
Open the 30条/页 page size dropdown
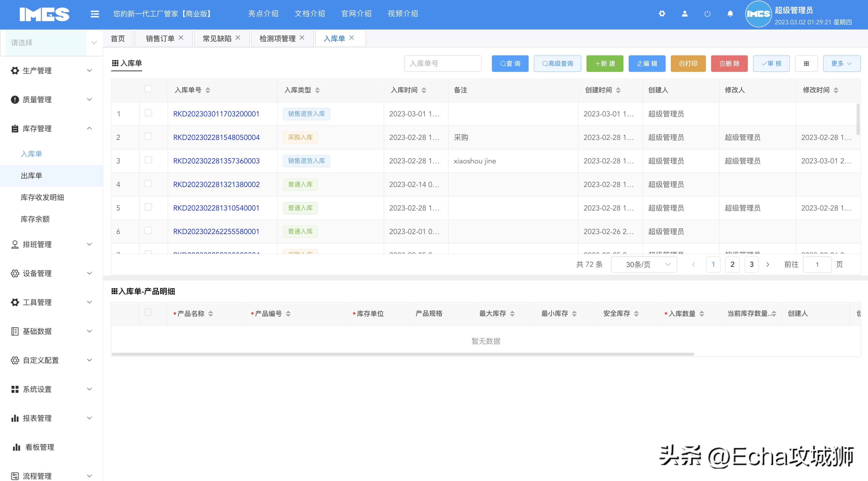(644, 264)
